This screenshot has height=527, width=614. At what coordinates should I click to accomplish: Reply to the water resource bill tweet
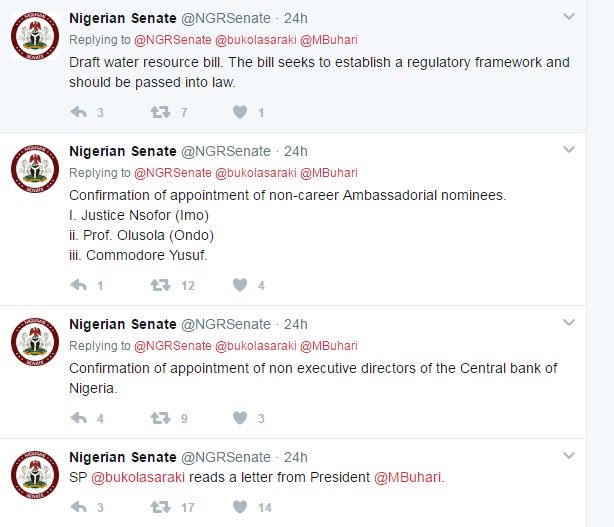click(x=79, y=113)
